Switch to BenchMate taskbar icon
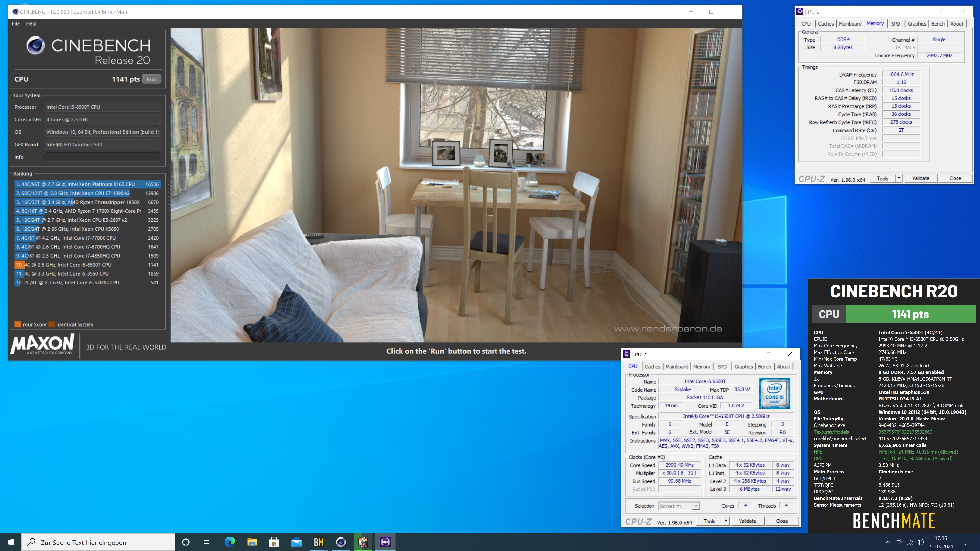Image resolution: width=980 pixels, height=551 pixels. point(318,542)
